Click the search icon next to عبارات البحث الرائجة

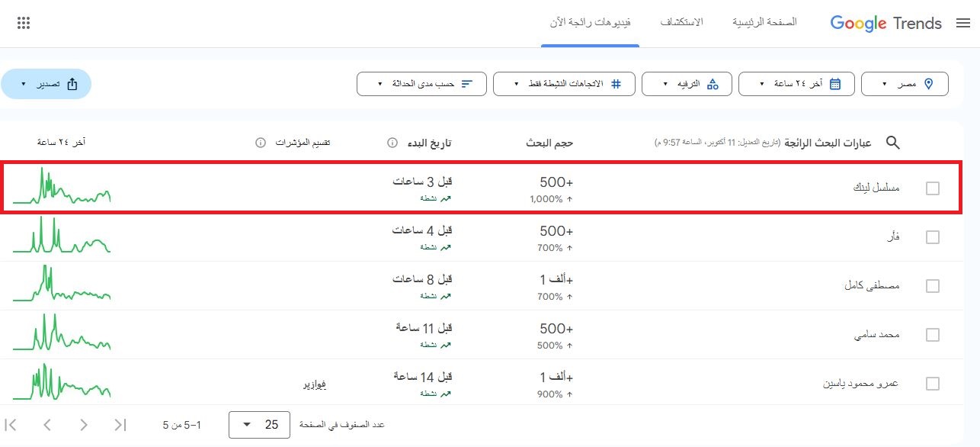point(893,143)
